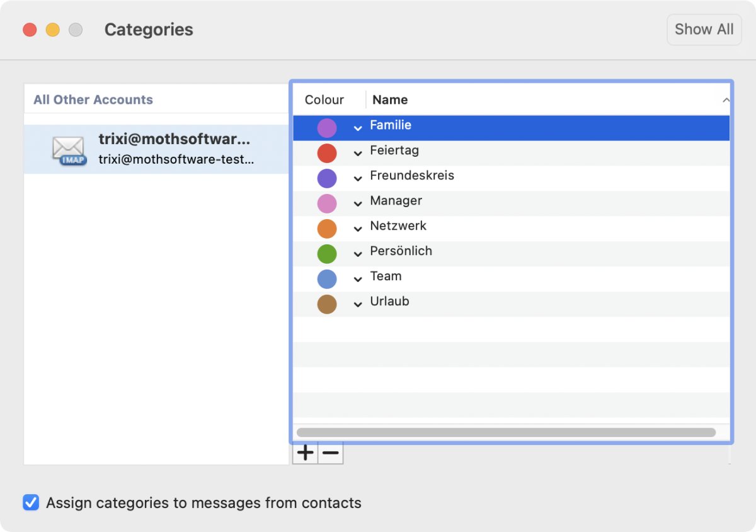Toggle Assign categories to messages from contacts

31,502
